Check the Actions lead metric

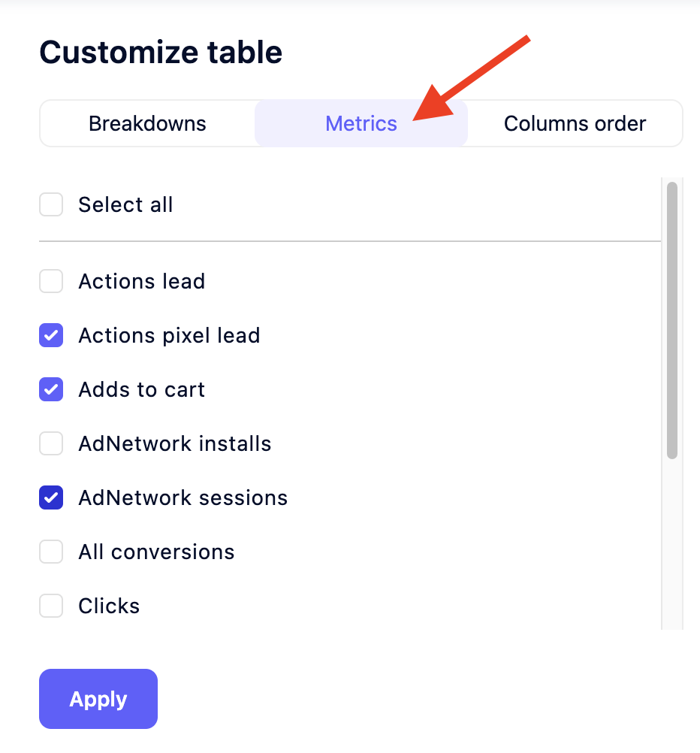[51, 281]
